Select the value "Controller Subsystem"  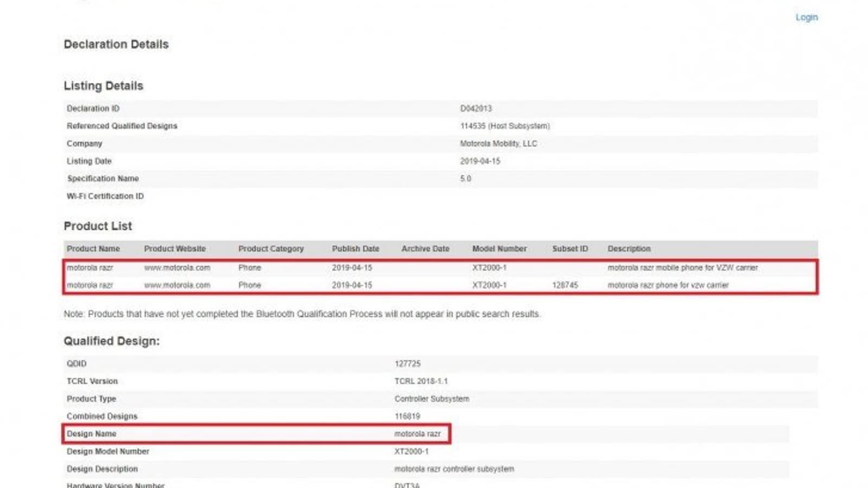point(432,399)
